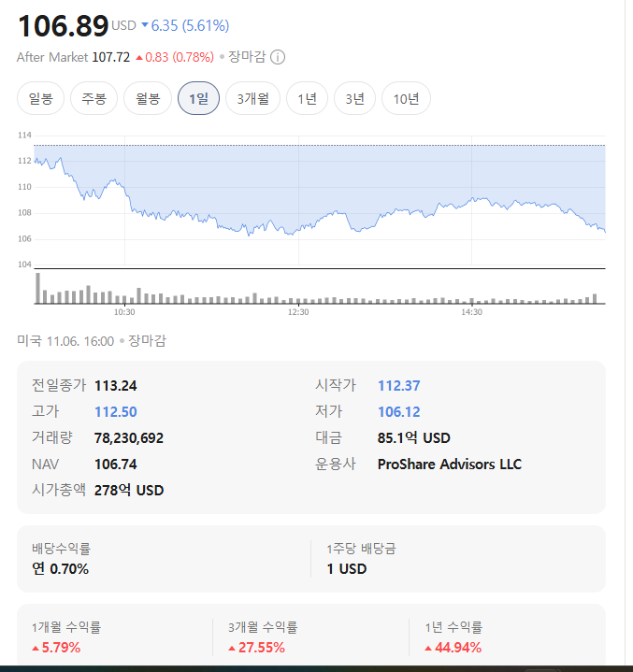633x672 pixels.
Task: Click the high price value 112.50
Action: point(116,412)
